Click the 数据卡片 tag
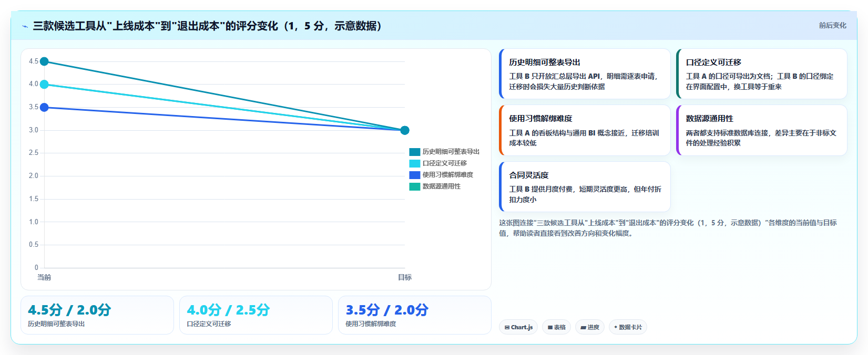Screen dimensions: 868x355 tap(628, 327)
